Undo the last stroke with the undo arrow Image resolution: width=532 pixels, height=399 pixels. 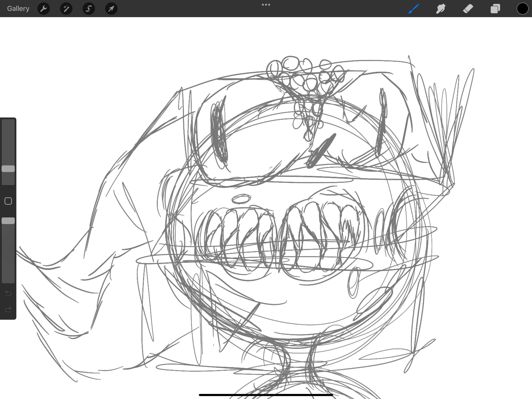pyautogui.click(x=8, y=293)
